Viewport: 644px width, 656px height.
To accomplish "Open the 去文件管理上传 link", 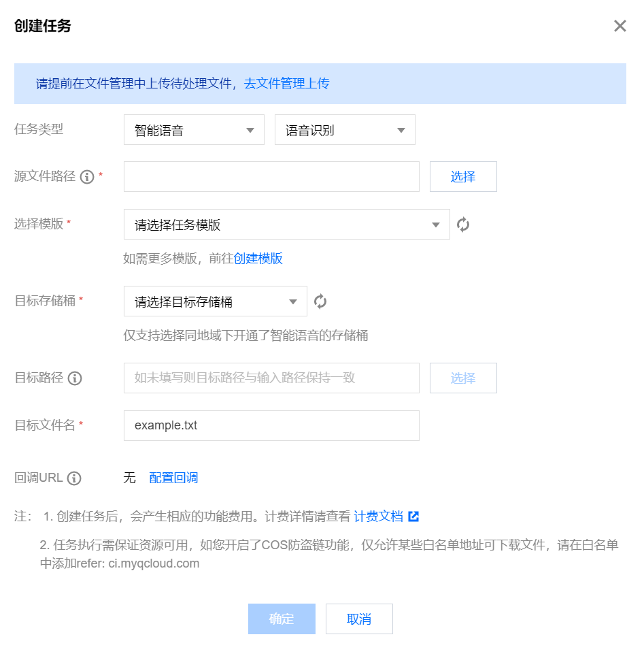I will 286,84.
